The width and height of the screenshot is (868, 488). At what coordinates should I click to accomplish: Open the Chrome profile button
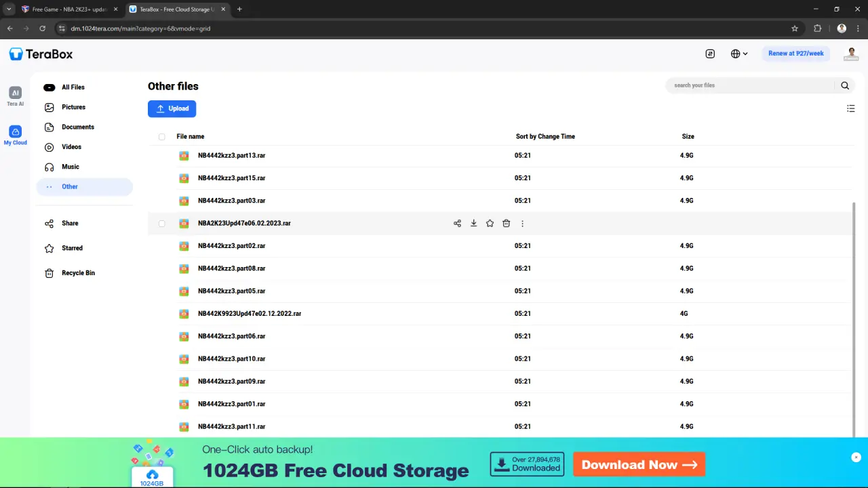[x=842, y=28]
